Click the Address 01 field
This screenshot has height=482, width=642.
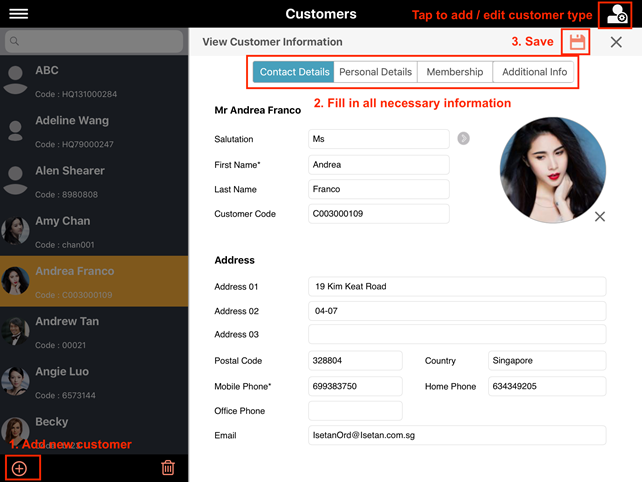click(x=457, y=286)
